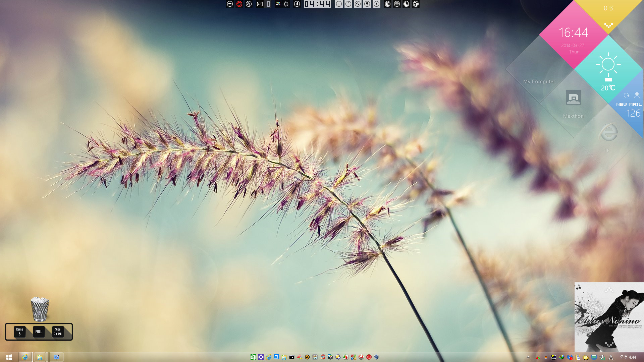644x362 pixels.
Task: Open Internet Download Manager tray icon
Action: click(561, 357)
